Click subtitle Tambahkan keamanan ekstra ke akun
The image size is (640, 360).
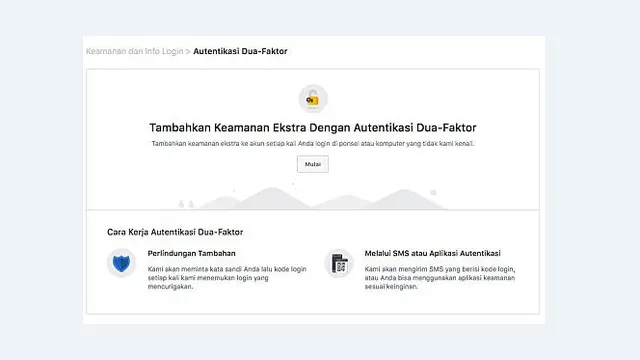[313, 144]
